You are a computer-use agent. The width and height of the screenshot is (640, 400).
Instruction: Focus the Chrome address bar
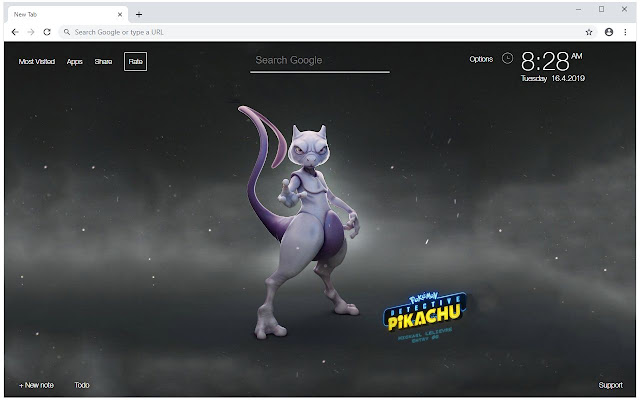(327, 32)
